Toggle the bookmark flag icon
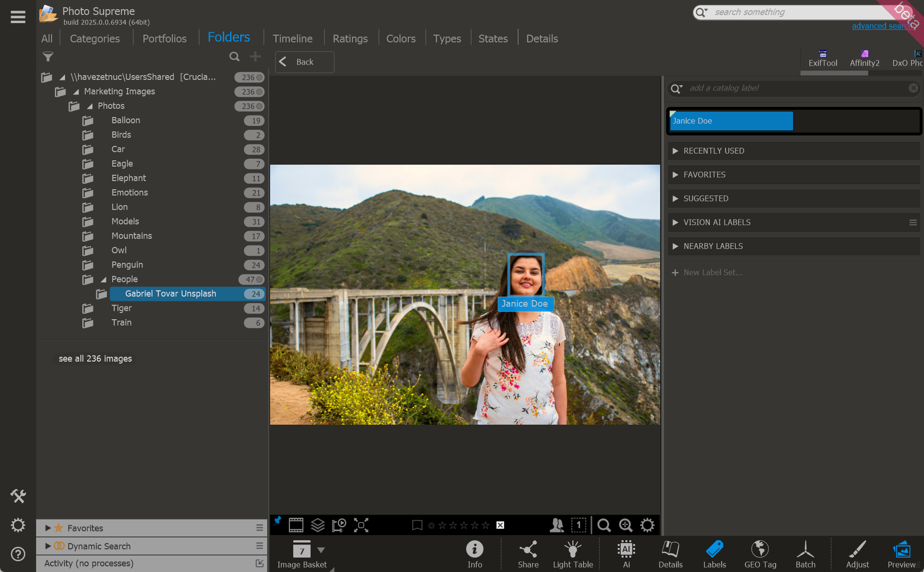This screenshot has width=924, height=572. (x=417, y=525)
